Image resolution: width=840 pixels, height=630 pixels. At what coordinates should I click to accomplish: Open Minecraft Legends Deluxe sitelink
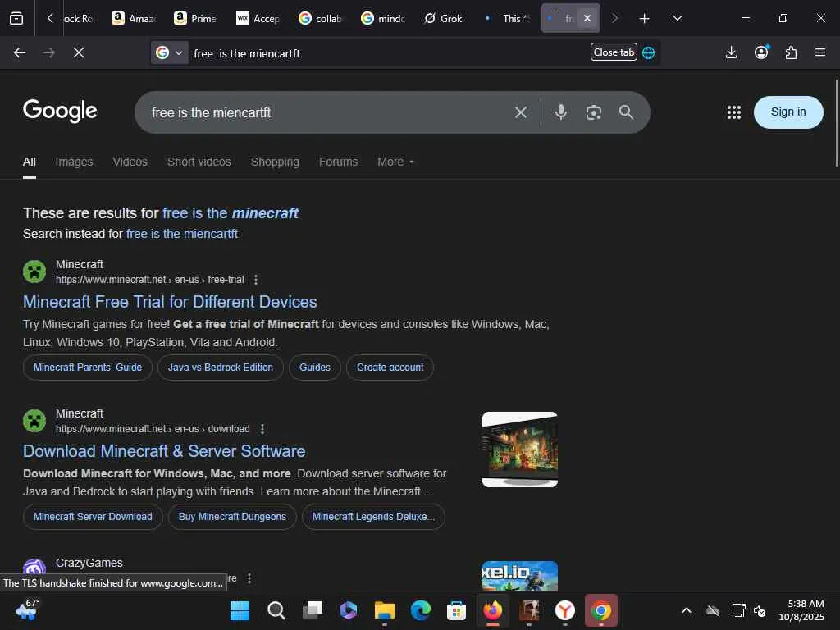coord(373,517)
